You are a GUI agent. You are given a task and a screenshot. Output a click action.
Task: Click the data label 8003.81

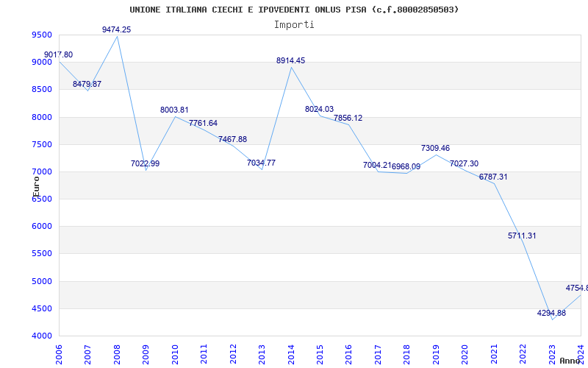(174, 110)
